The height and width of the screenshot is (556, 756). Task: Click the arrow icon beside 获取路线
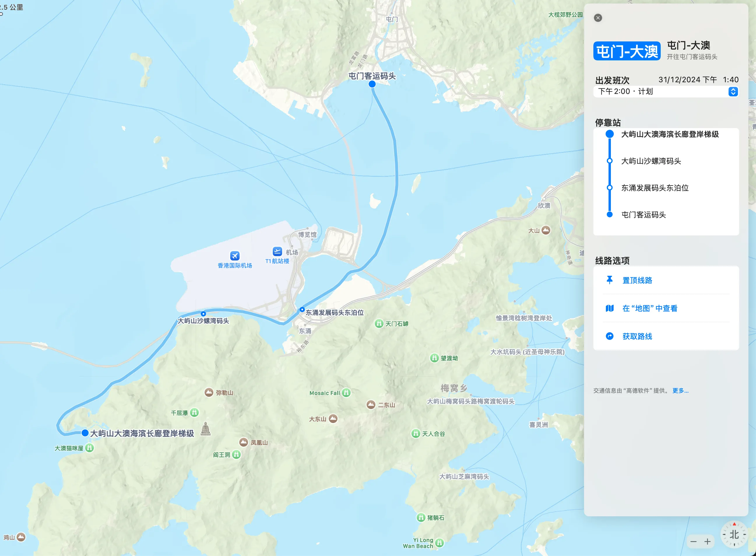click(x=609, y=336)
